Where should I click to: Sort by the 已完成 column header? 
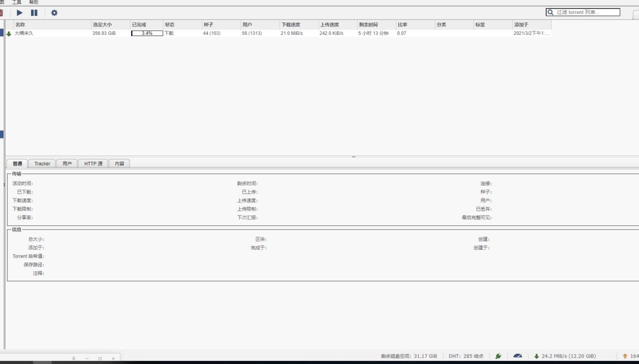point(147,24)
